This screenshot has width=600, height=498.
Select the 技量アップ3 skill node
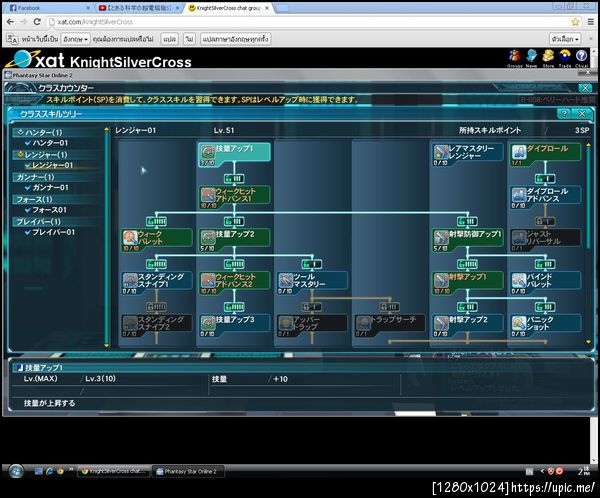point(234,324)
